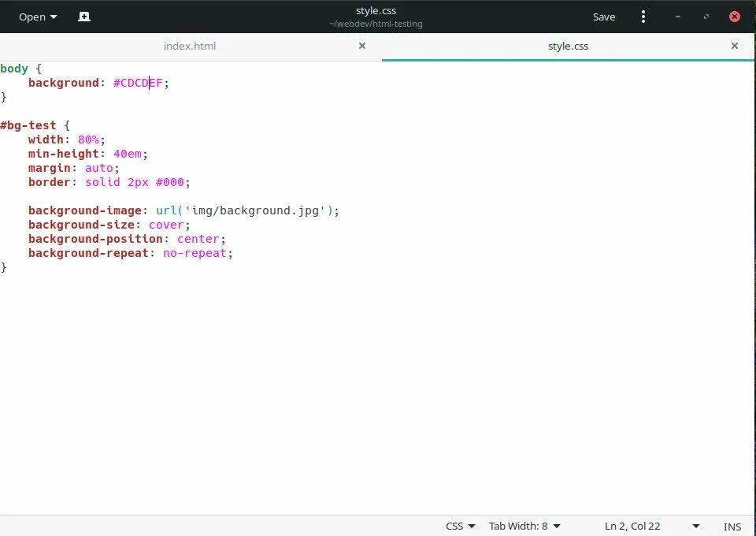The height and width of the screenshot is (536, 756).
Task: Click the 40em value
Action: pyautogui.click(x=128, y=154)
